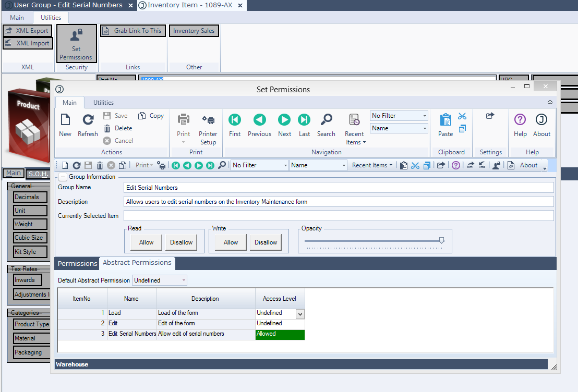Click the Opacity slider handle
This screenshot has width=578, height=392.
[441, 240]
